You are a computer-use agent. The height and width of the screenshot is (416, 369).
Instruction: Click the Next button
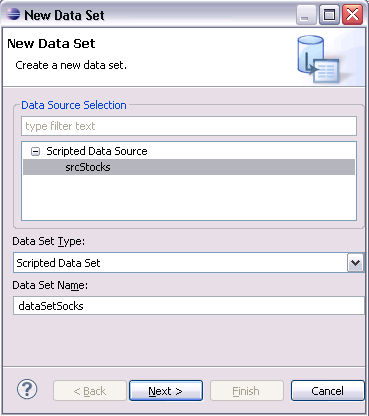pos(166,391)
